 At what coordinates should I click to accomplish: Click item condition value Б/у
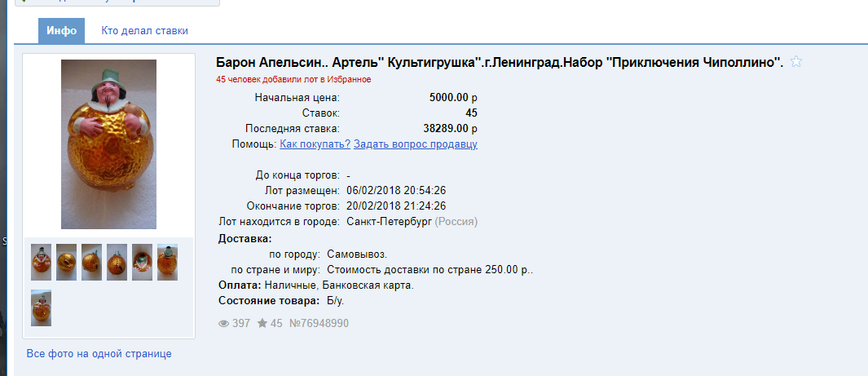[336, 301]
